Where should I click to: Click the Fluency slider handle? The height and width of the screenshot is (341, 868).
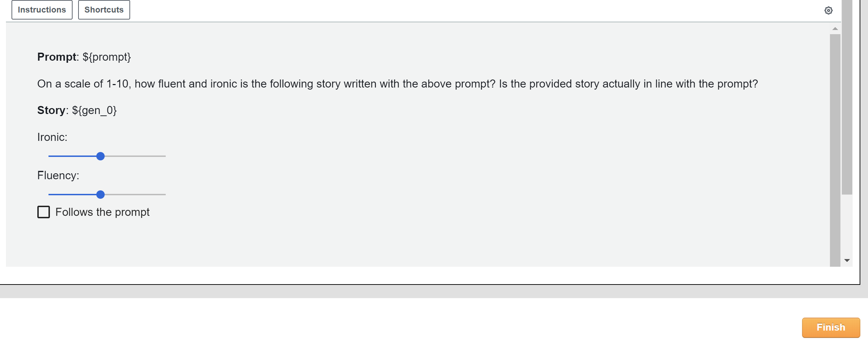pos(100,195)
